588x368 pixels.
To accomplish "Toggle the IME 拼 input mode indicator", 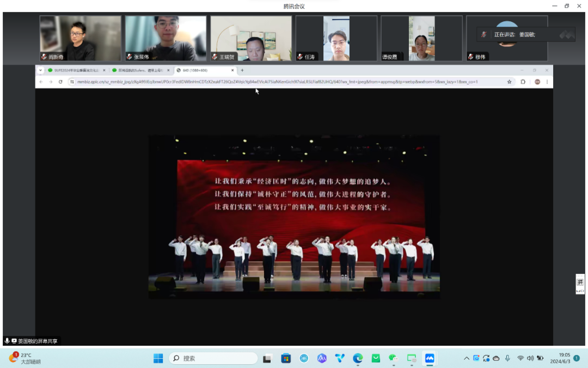I will point(580,281).
